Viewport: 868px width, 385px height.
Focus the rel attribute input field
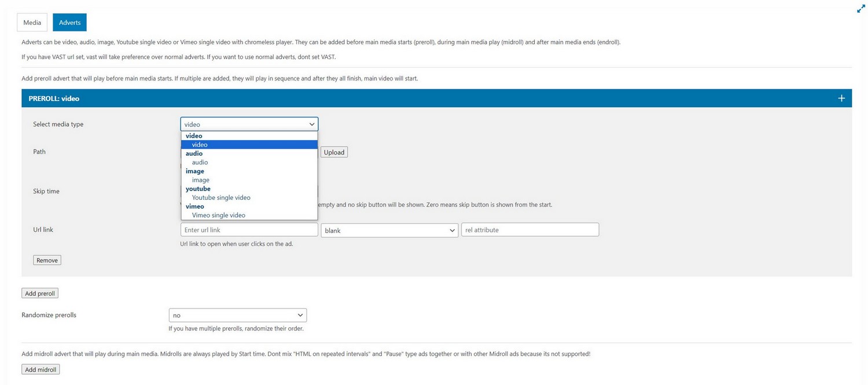(529, 230)
